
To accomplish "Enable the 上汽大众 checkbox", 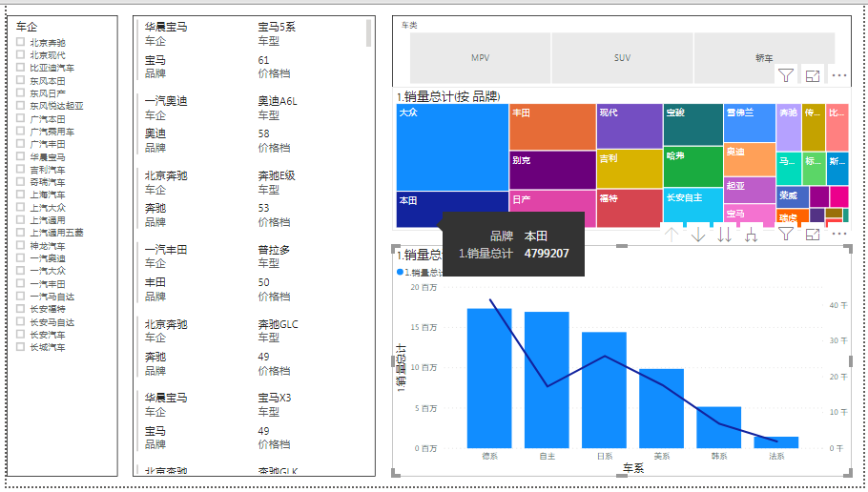I will point(20,207).
